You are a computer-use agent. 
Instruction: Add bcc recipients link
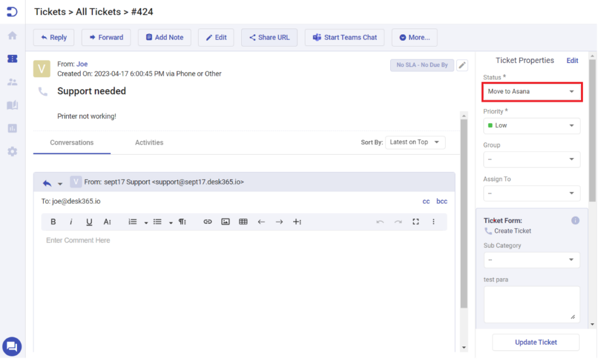pos(441,201)
